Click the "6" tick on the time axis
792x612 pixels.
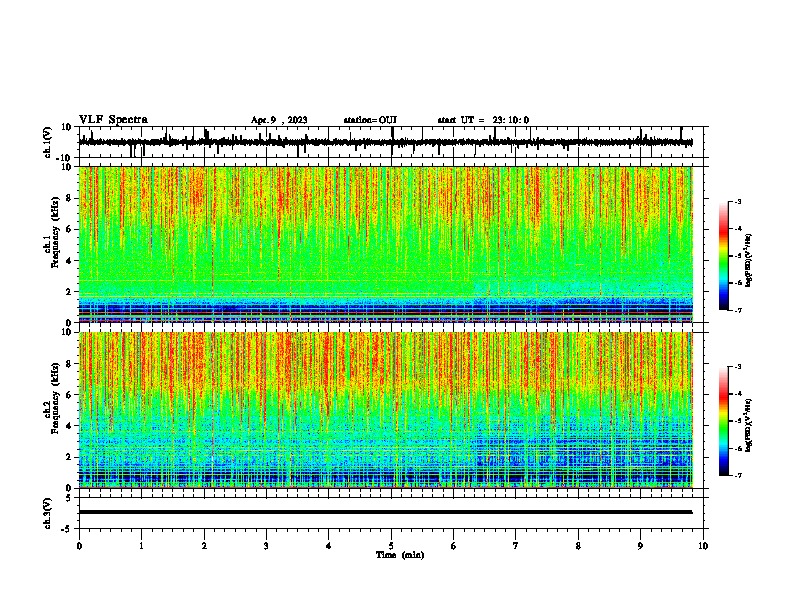click(x=454, y=546)
